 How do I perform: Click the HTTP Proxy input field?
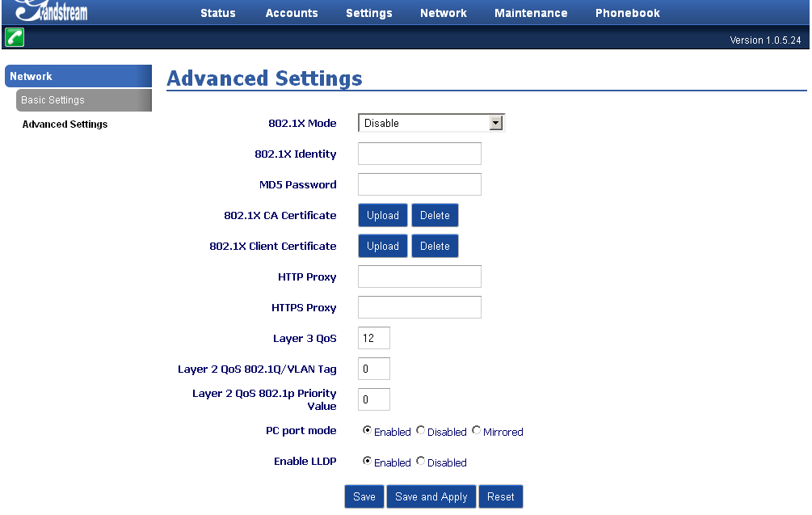click(419, 277)
